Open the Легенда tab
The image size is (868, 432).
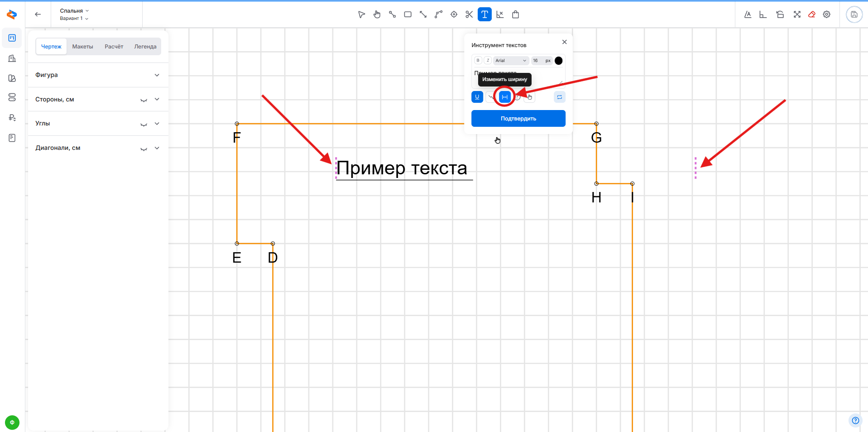tap(145, 47)
